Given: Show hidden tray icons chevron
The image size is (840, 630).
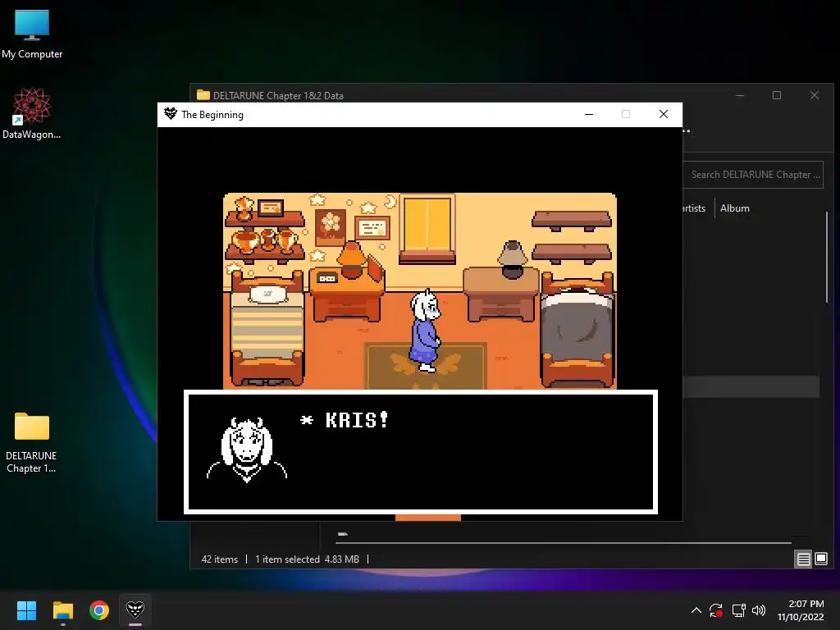Looking at the screenshot, I should pos(696,610).
